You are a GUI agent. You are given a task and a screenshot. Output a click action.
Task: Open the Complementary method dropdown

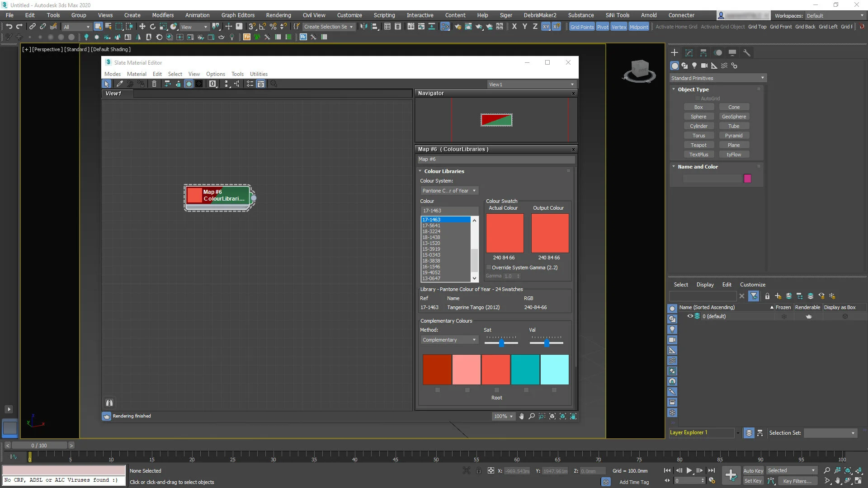(x=449, y=340)
